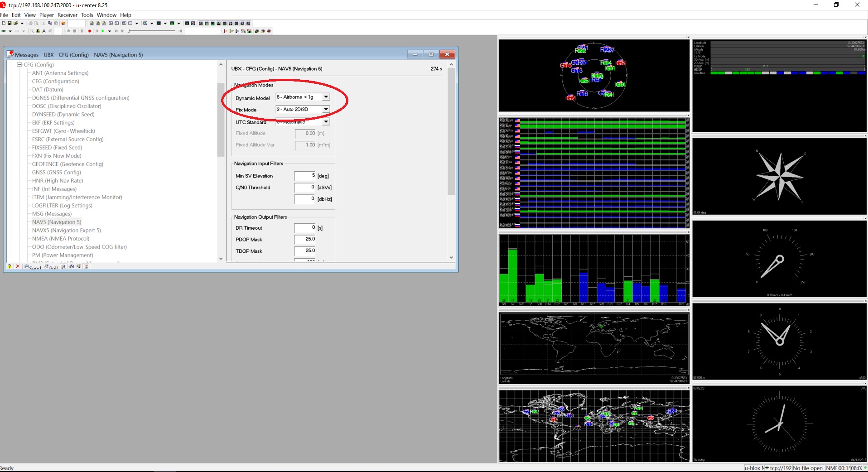This screenshot has width=868, height=472.
Task: Open the Tools menu
Action: (x=87, y=15)
